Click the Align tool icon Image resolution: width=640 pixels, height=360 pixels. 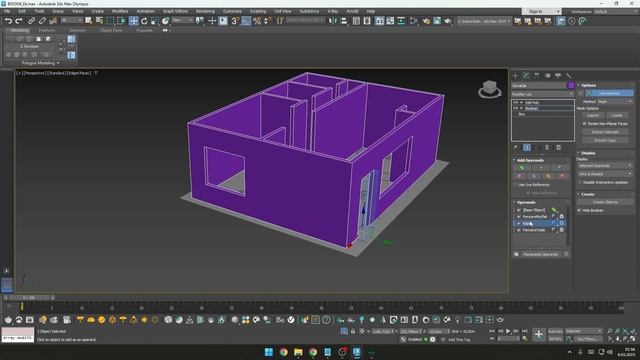pyautogui.click(x=344, y=21)
